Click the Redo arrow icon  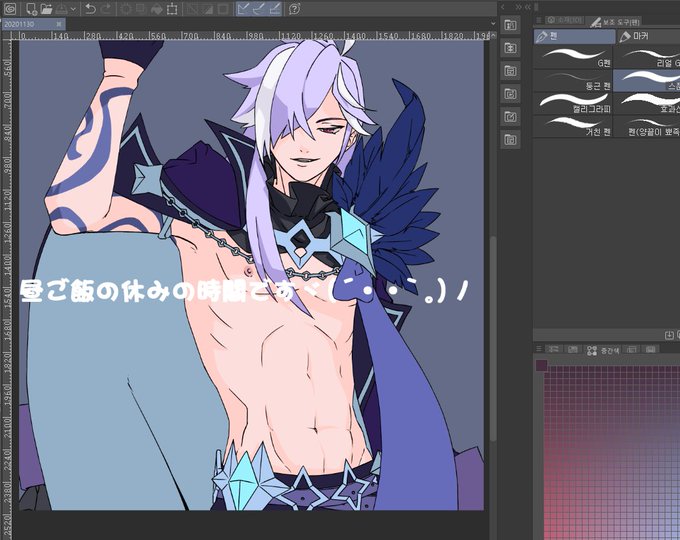(x=107, y=9)
